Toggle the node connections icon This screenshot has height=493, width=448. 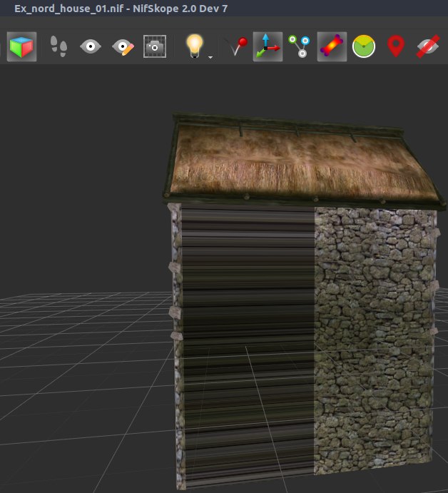[299, 47]
